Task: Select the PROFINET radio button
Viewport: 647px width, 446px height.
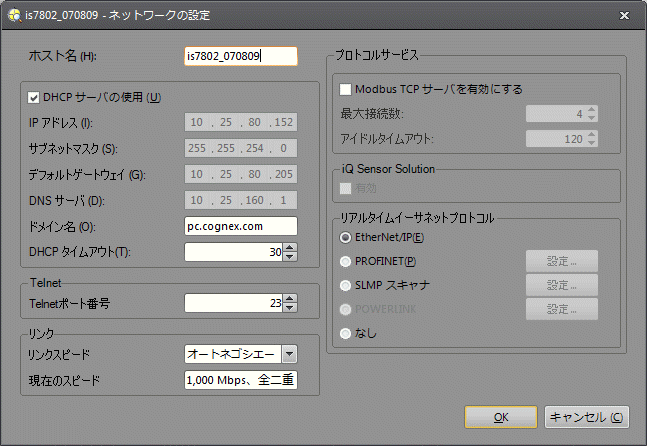Action: [346, 262]
